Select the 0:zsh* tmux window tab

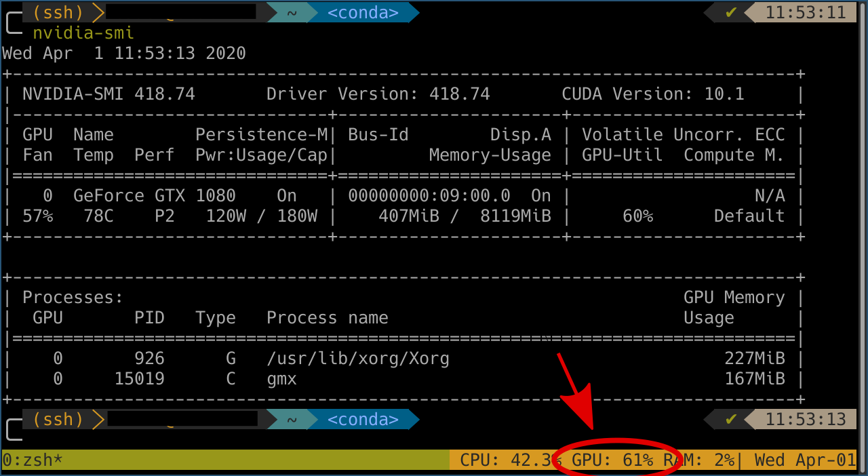33,460
